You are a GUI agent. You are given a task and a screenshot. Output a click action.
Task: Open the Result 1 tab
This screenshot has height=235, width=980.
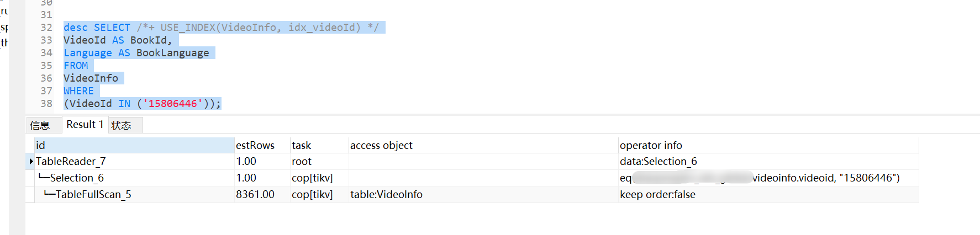pos(85,125)
